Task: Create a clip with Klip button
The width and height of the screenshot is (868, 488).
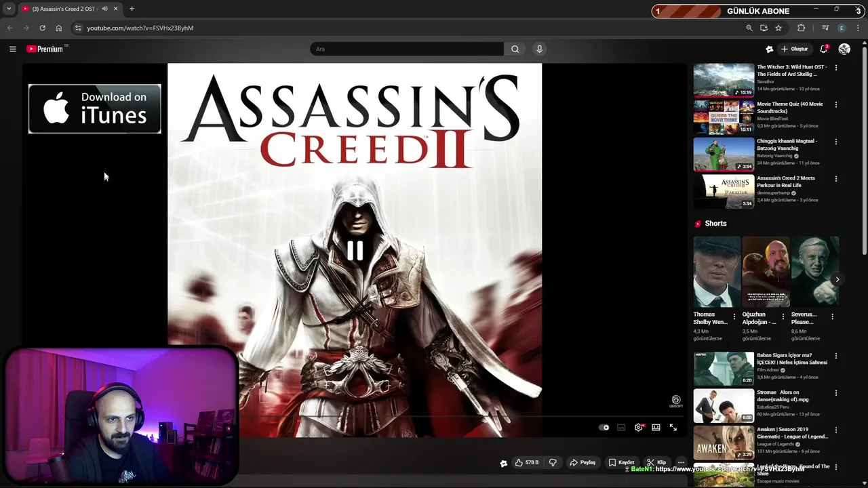Action: [656, 462]
